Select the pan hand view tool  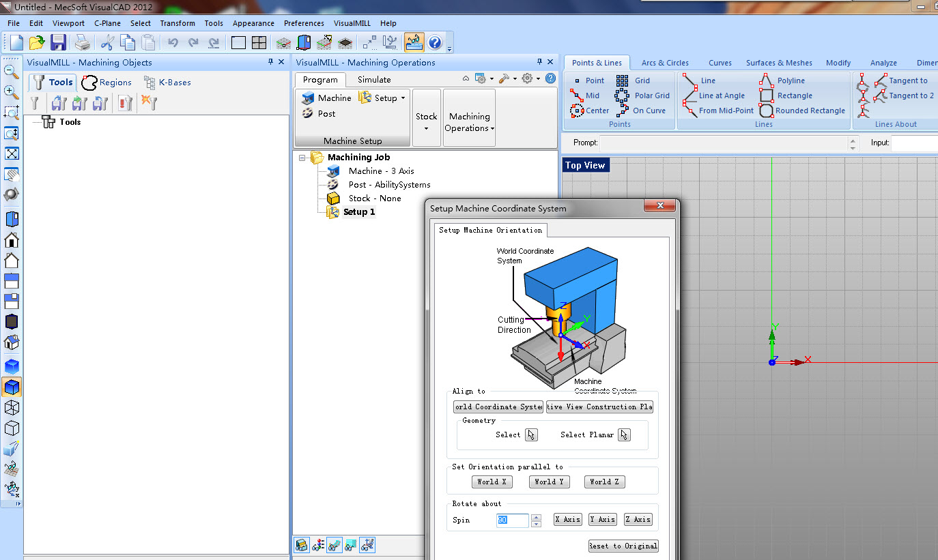coord(12,174)
